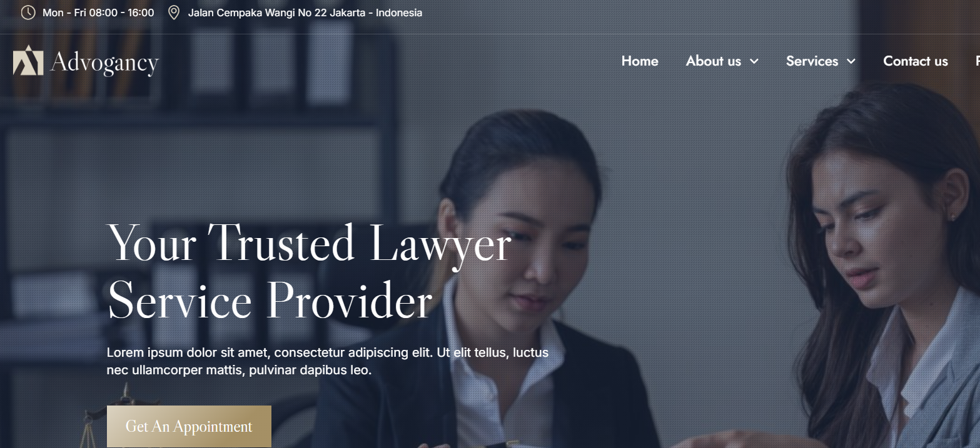Expand the About us chevron arrow
Viewport: 980px width, 448px height.
(754, 61)
